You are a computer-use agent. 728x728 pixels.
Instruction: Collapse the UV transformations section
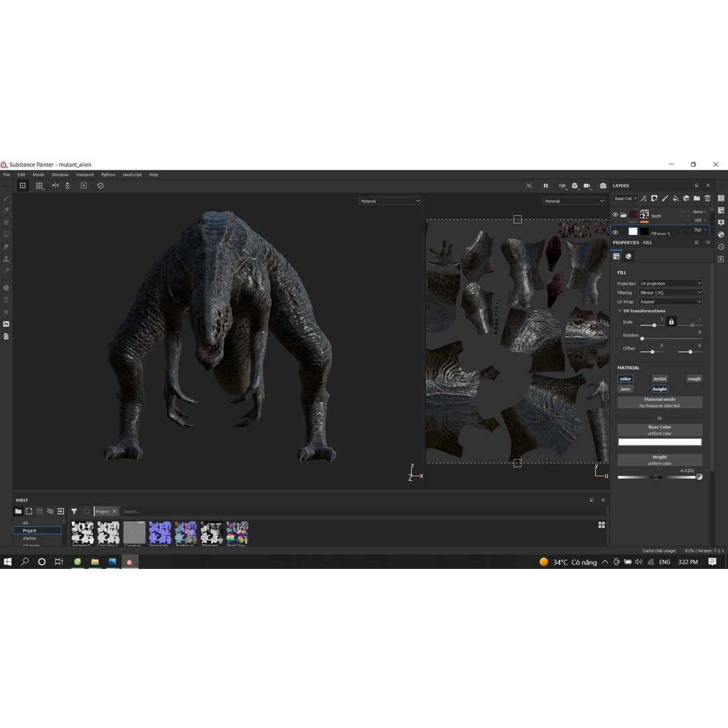tap(619, 311)
